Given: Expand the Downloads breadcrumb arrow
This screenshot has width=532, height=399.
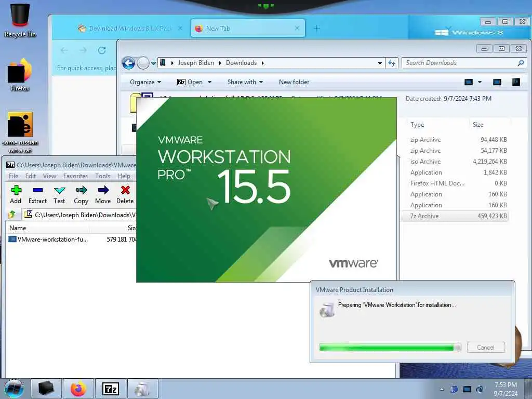Looking at the screenshot, I should pyautogui.click(x=262, y=63).
